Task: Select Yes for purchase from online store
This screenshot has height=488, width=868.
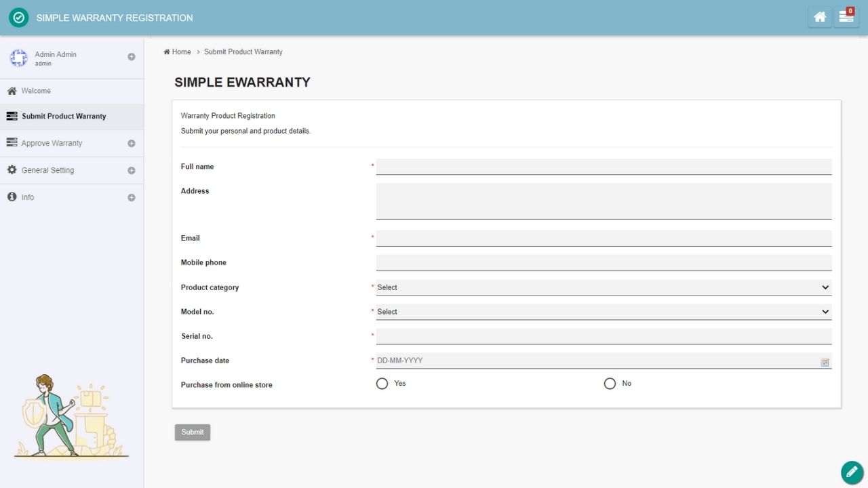Action: pyautogui.click(x=382, y=384)
